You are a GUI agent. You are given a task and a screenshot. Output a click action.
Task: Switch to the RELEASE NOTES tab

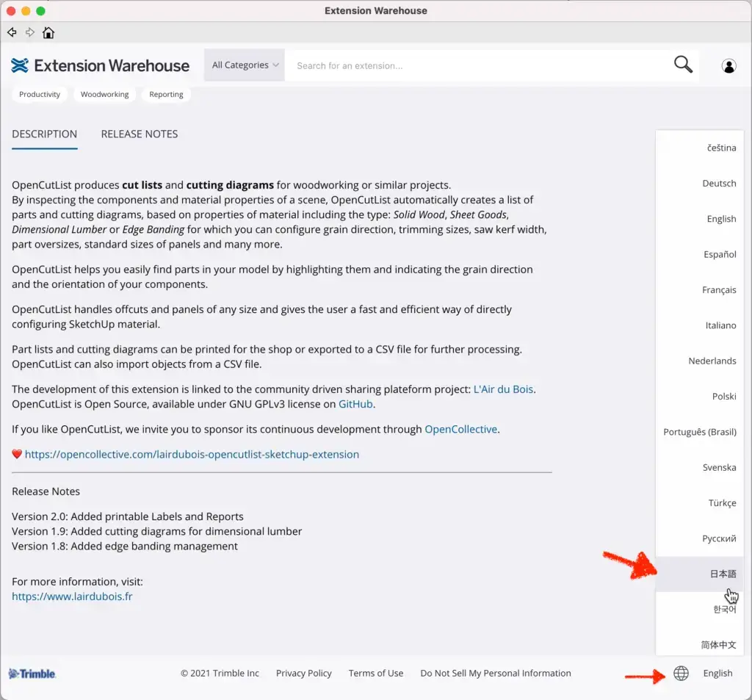point(140,134)
